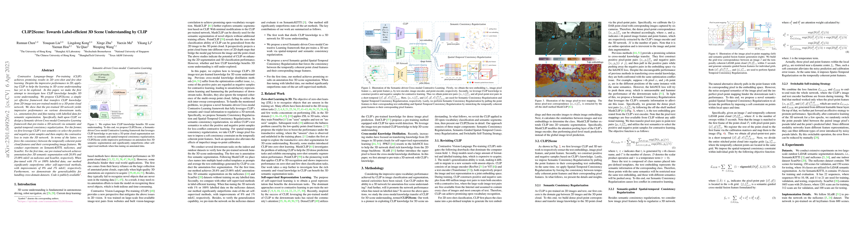Click the '1. Introduction' section heading
868x225 pixels.
point(25,184)
